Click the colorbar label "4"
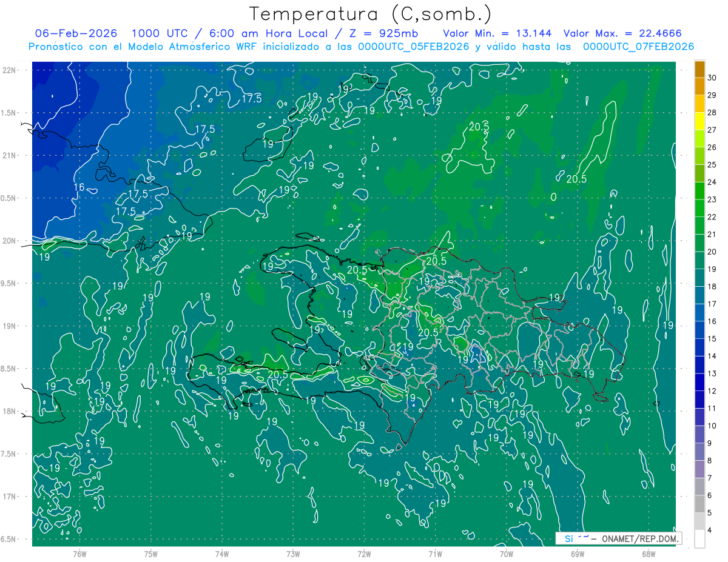Image resolution: width=728 pixels, height=562 pixels. tap(710, 530)
